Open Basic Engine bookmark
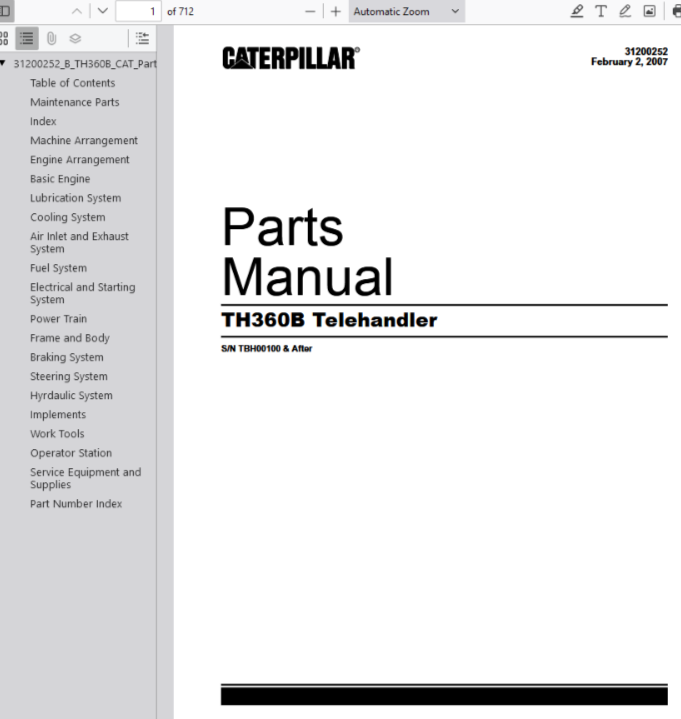Screen dimensions: 681x719 pos(60,179)
